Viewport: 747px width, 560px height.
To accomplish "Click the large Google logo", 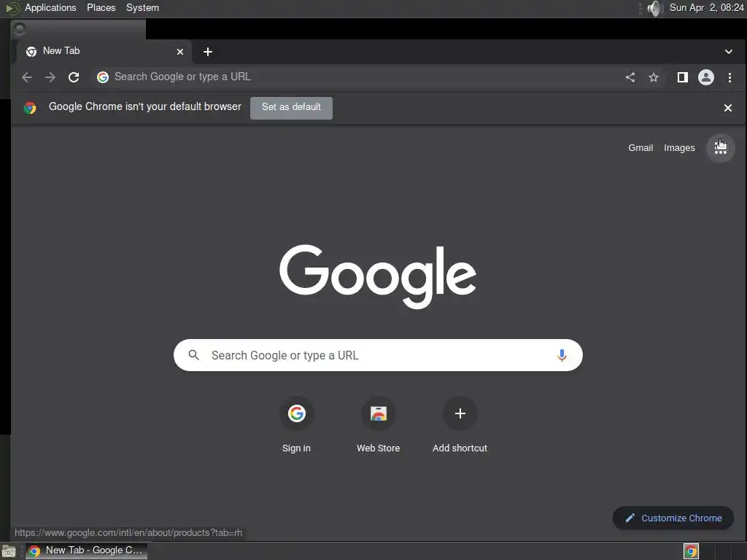I will (x=378, y=276).
